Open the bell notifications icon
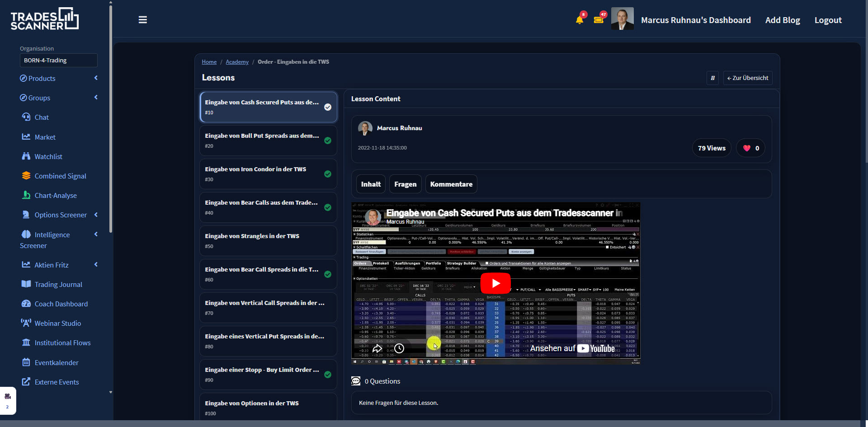The image size is (868, 427). tap(580, 19)
